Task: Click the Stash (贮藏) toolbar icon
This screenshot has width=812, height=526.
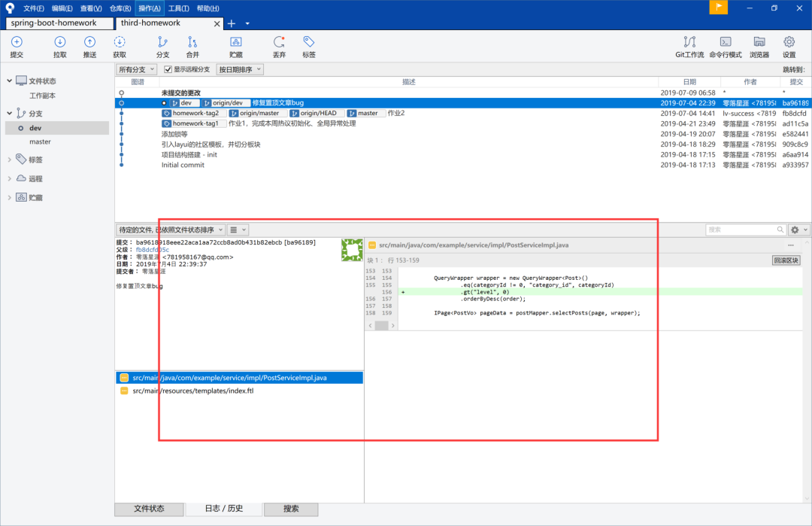Action: point(235,47)
